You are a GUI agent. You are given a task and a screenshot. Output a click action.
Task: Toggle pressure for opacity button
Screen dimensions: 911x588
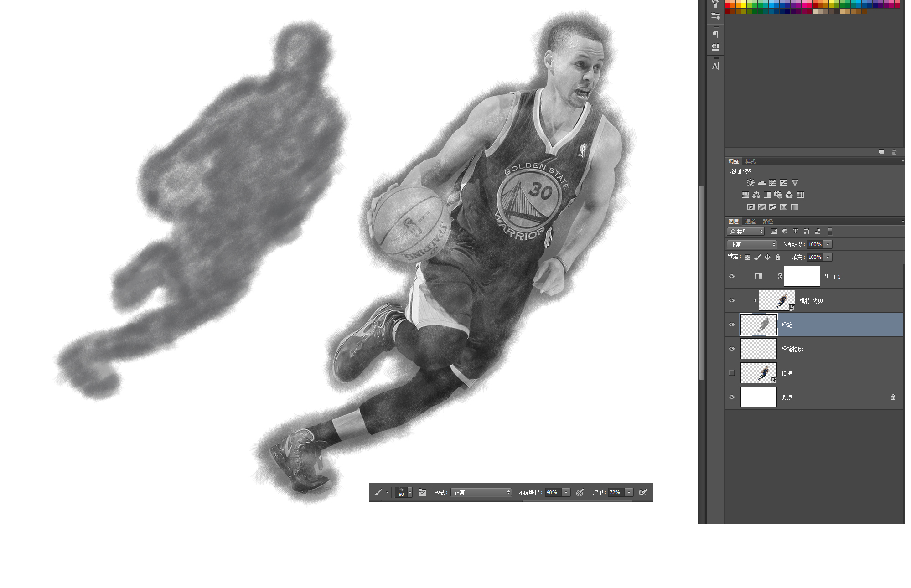click(580, 493)
